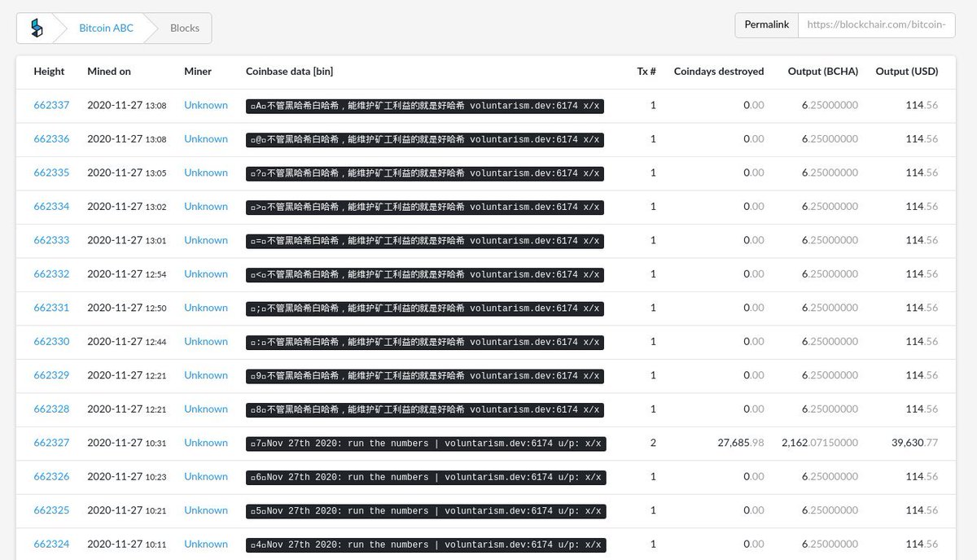The width and height of the screenshot is (977, 560).
Task: Open block 662326
Action: tap(51, 477)
